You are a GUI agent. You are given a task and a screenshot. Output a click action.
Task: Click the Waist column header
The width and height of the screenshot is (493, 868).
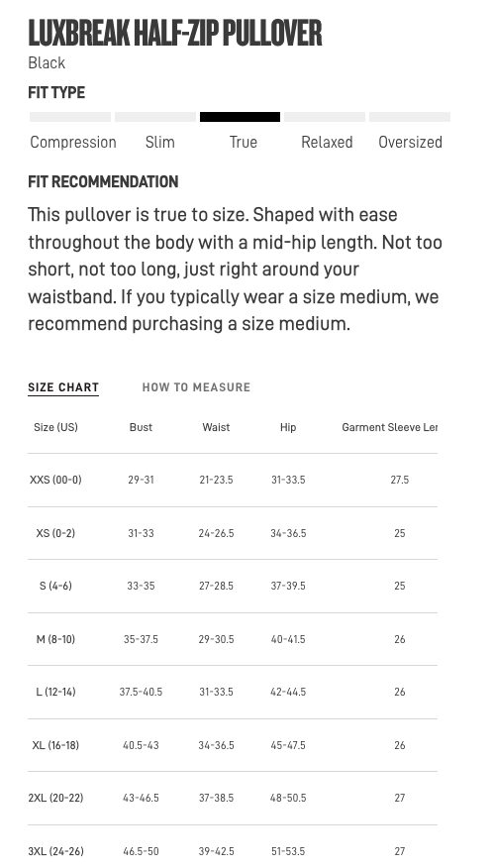pyautogui.click(x=216, y=427)
